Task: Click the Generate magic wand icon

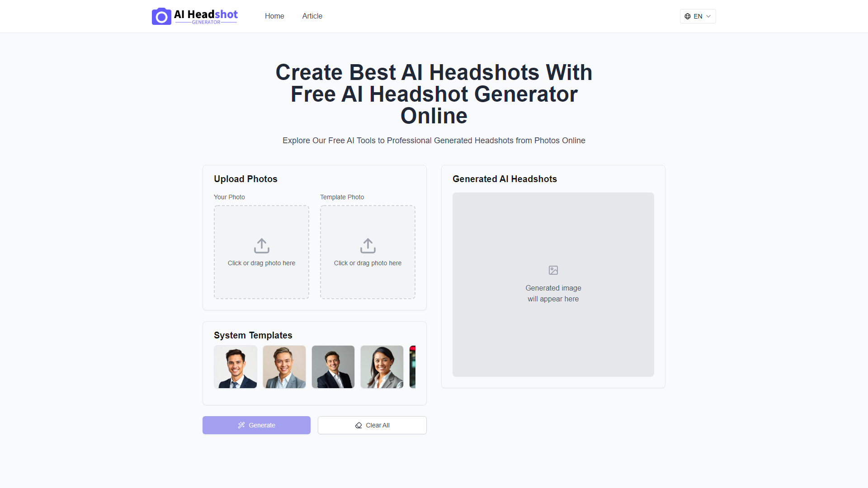Action: tap(241, 425)
